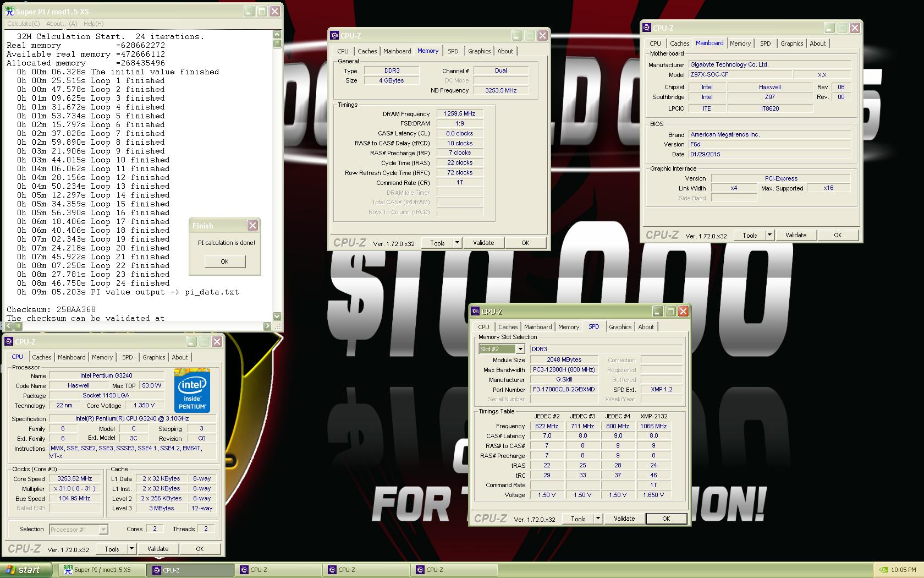Click the CPU-Z Mainboard window title icon
The width and height of the screenshot is (924, 578).
pos(647,28)
